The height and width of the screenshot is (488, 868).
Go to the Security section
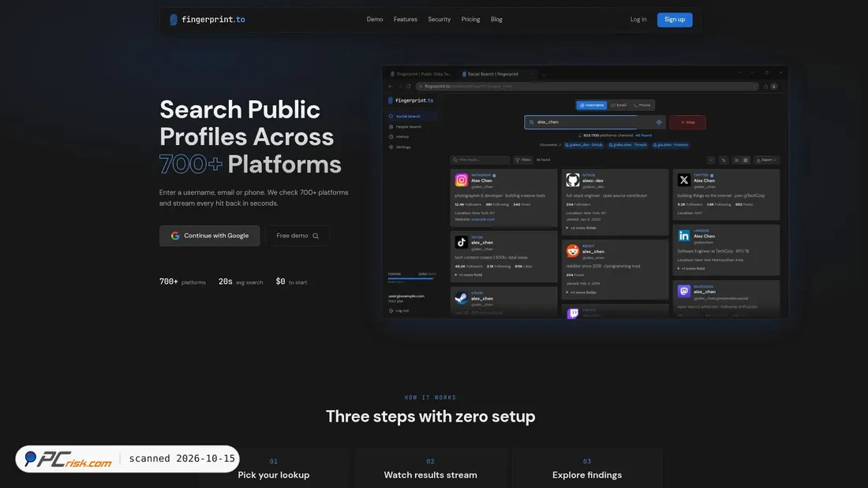[x=439, y=20]
